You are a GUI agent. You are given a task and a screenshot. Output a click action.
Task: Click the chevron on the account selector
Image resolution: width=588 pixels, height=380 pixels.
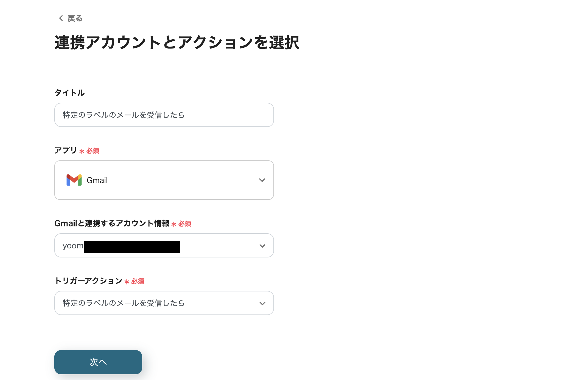click(262, 245)
